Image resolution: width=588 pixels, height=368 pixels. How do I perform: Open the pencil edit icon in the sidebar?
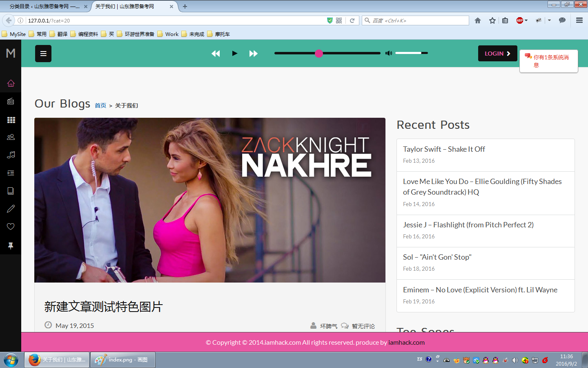[x=11, y=209]
